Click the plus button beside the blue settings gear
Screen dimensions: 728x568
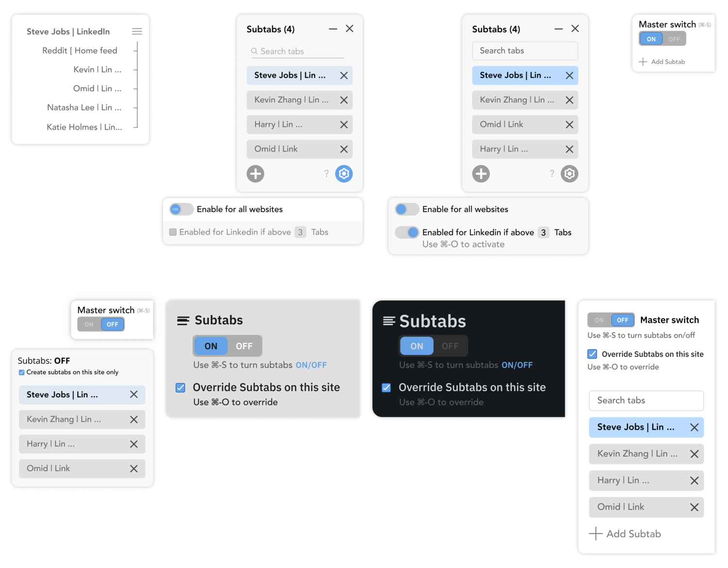[255, 174]
